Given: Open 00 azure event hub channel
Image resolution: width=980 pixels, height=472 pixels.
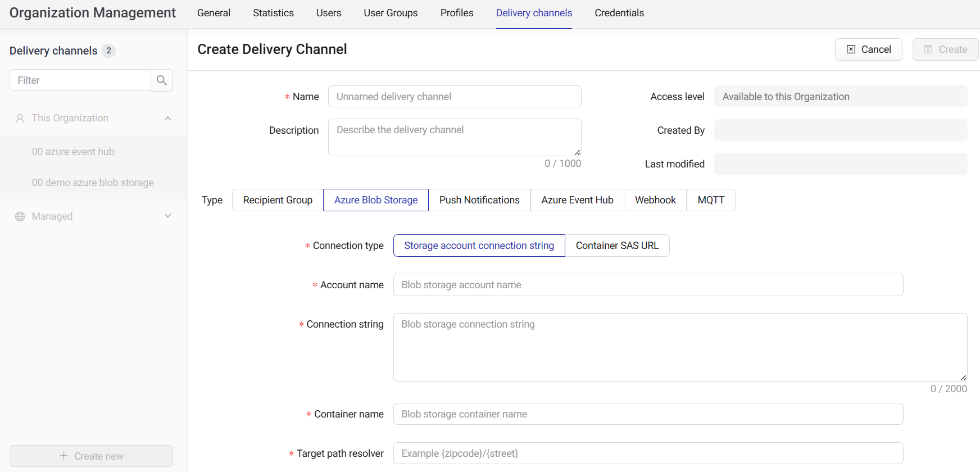Looking at the screenshot, I should click(73, 152).
